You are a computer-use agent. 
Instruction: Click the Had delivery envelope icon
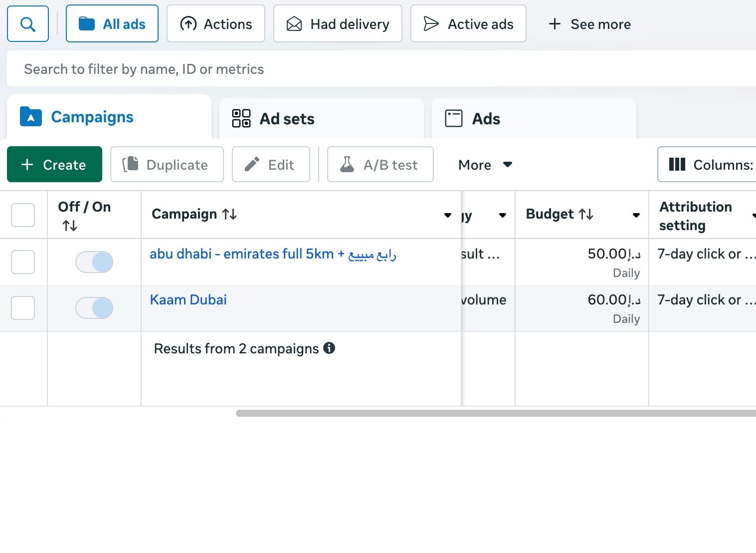[294, 24]
